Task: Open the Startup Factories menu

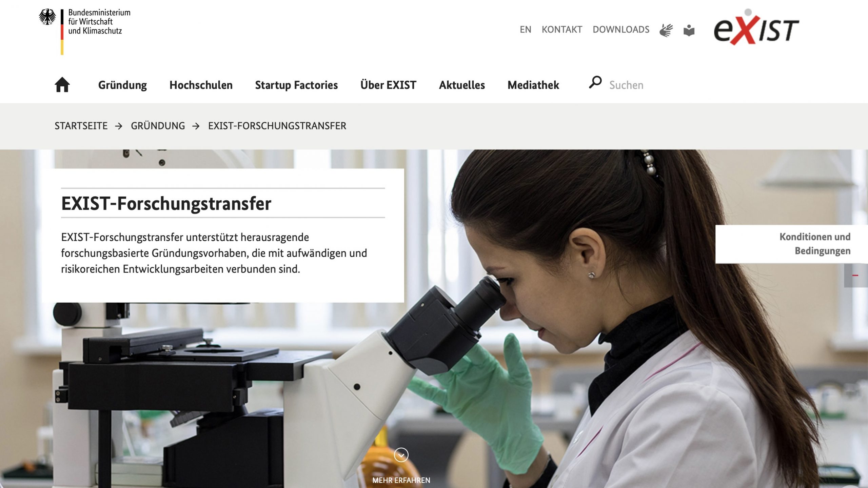Action: click(x=296, y=85)
